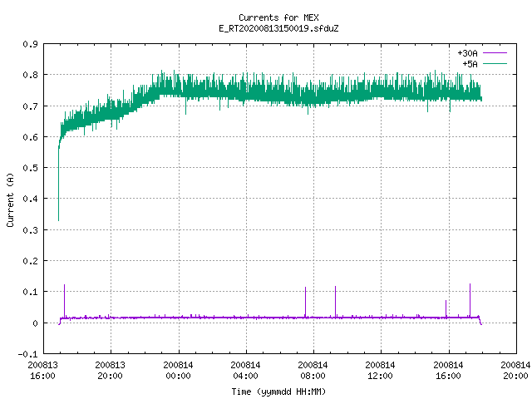Click the 0.3 y-axis tick label

[30, 230]
